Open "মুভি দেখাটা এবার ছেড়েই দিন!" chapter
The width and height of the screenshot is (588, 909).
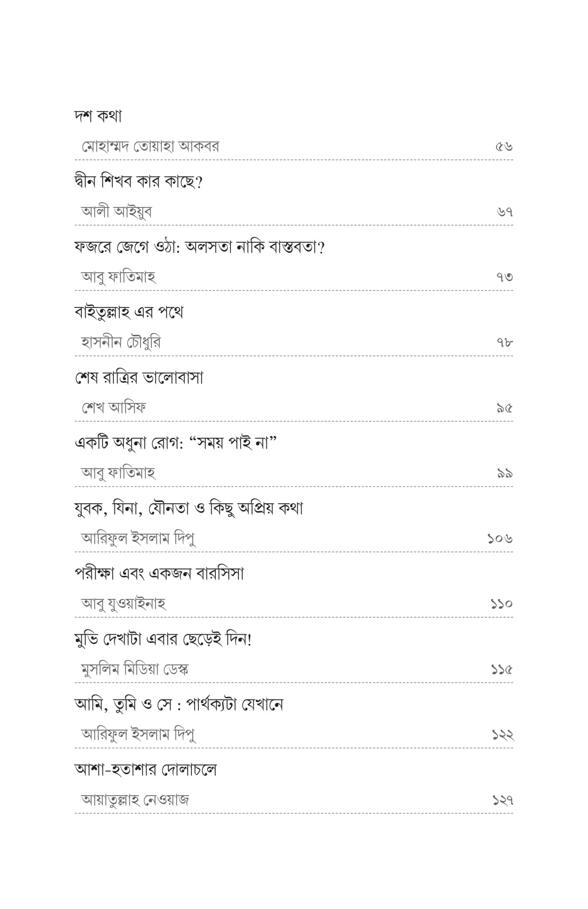[163, 639]
